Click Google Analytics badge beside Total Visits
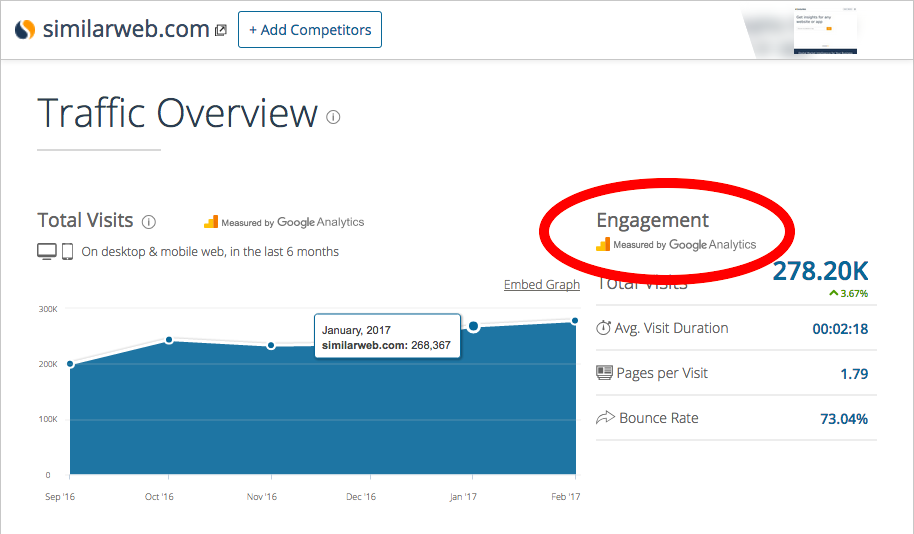Image resolution: width=914 pixels, height=534 pixels. coord(284,222)
